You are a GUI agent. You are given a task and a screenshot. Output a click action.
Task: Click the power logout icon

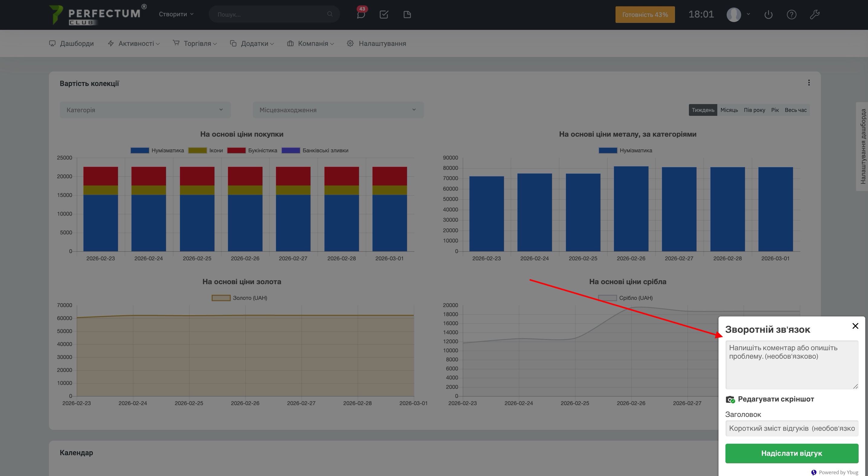tap(768, 14)
